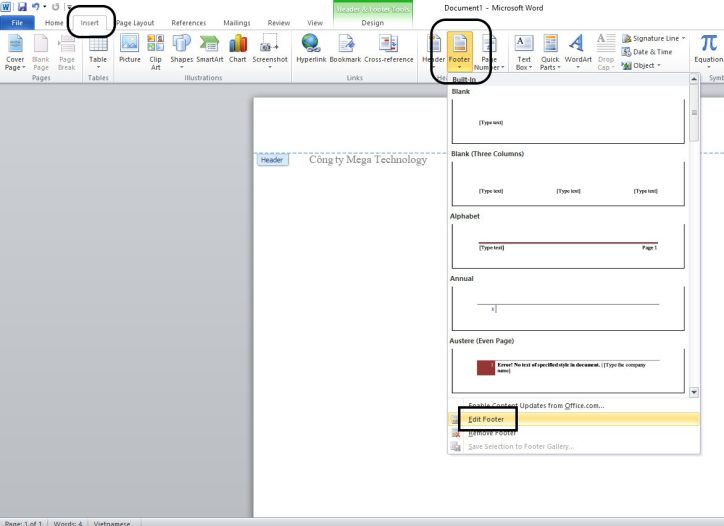Click the Vietnamese language indicator
Viewport: 724px width, 526px height.
112,523
